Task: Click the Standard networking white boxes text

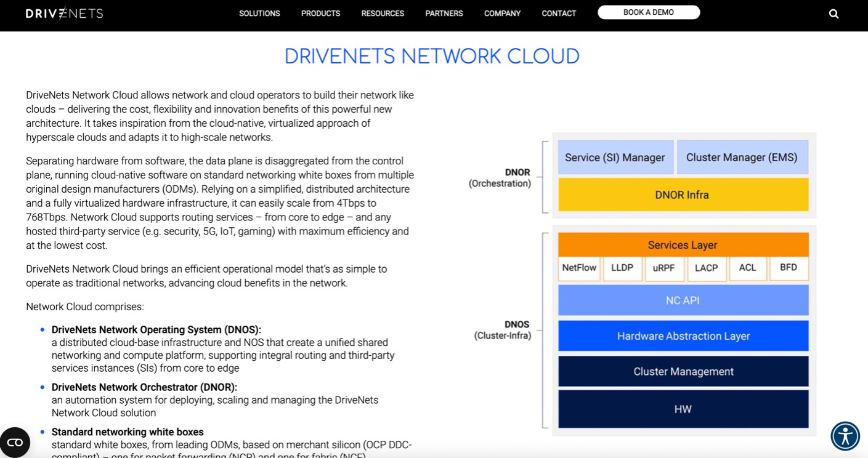Action: (128, 432)
